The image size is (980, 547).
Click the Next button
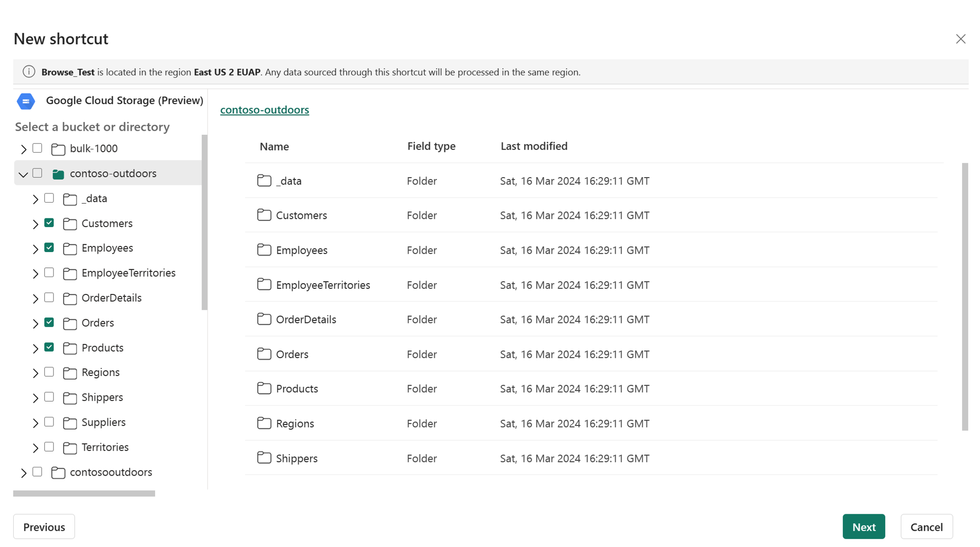pos(864,527)
